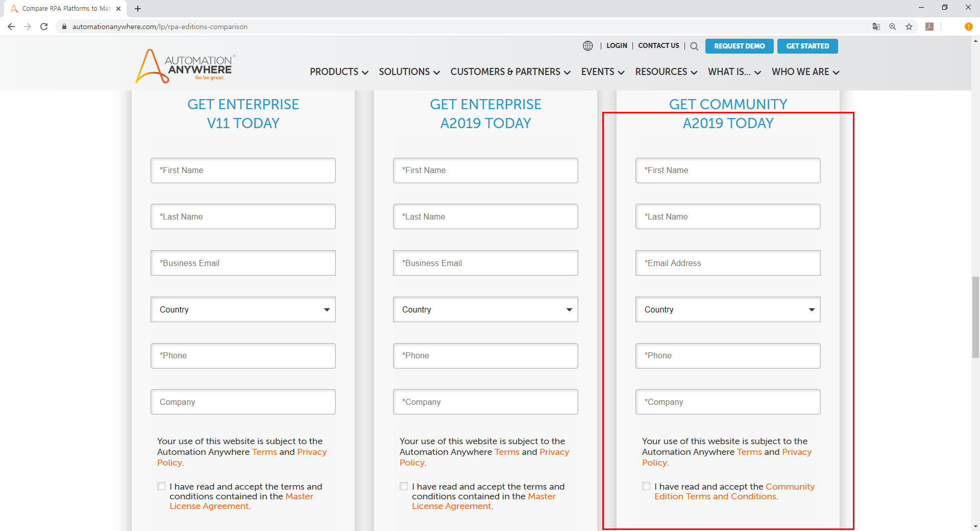This screenshot has width=980, height=531.
Task: Click the REQUEST DEMO button
Action: (x=739, y=46)
